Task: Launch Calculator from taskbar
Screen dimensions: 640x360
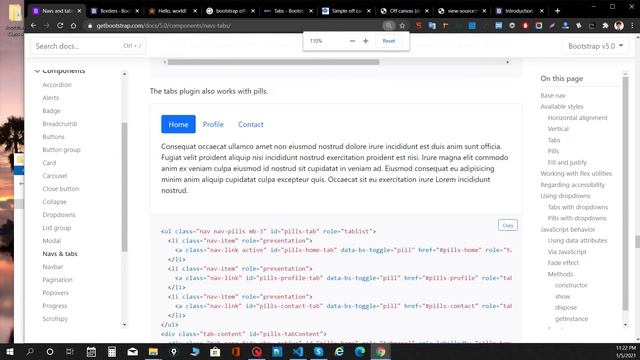Action: point(112,351)
